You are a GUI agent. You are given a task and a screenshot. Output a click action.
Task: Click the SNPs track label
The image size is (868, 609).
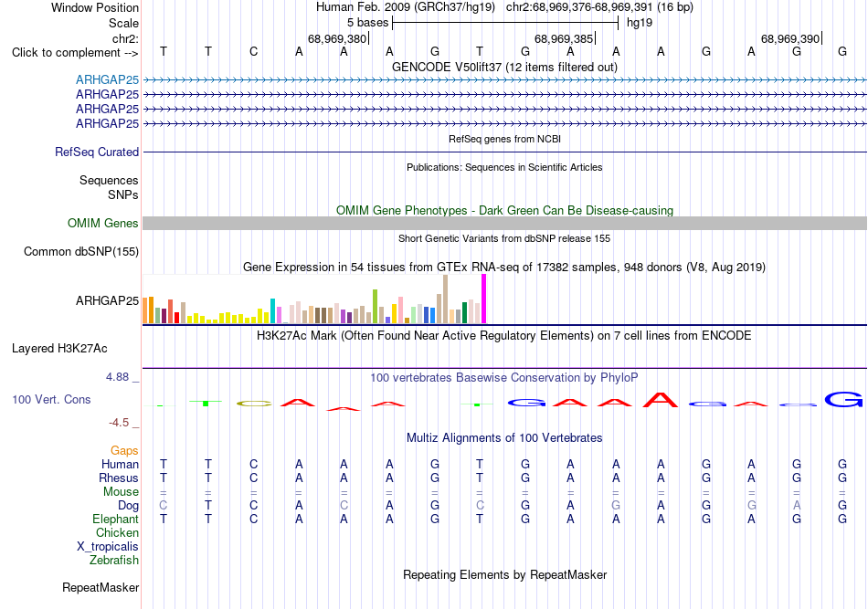123,194
